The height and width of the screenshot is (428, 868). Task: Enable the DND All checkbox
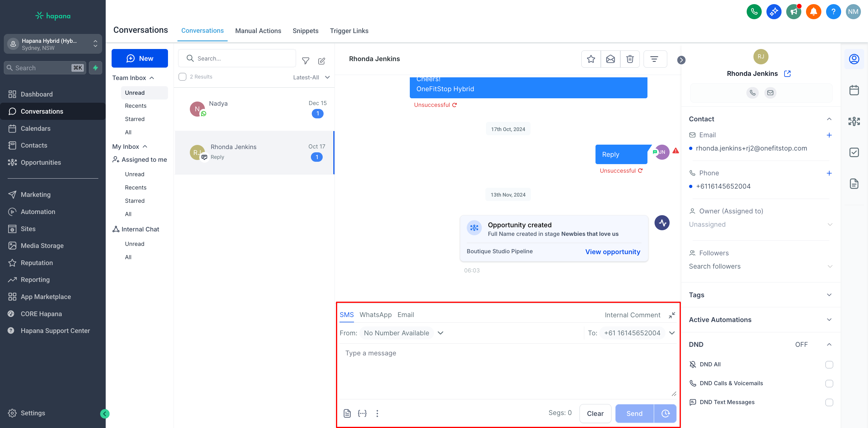point(829,365)
